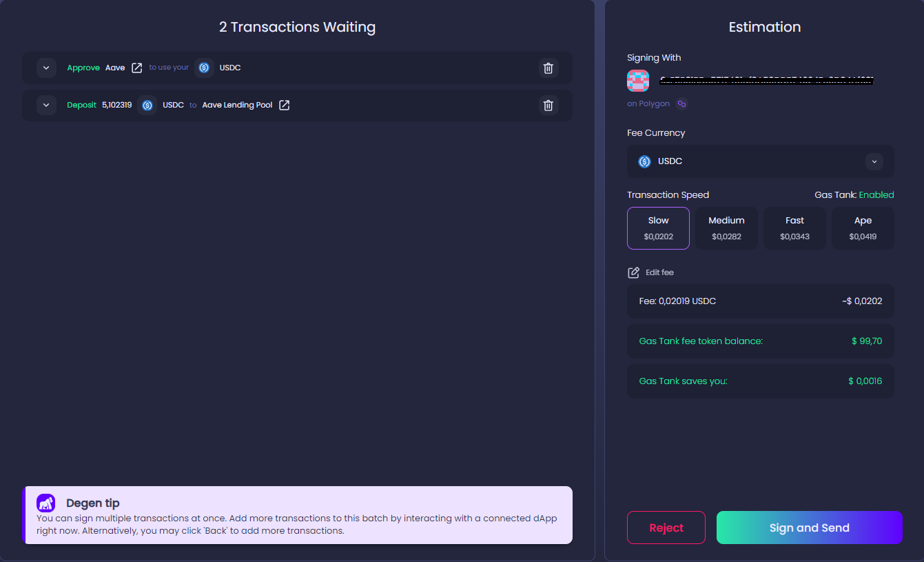Image resolution: width=924 pixels, height=562 pixels.
Task: Click USDC token icon in Deposit row
Action: click(147, 105)
